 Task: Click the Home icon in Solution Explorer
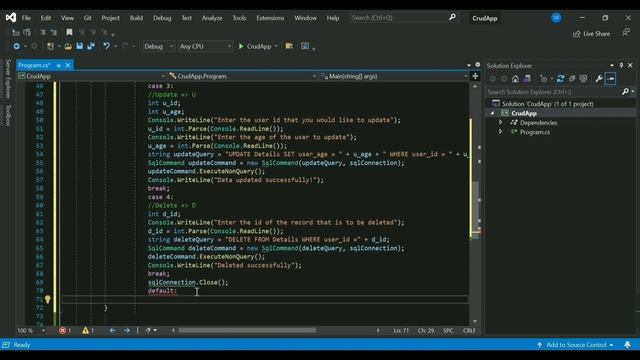(x=515, y=79)
